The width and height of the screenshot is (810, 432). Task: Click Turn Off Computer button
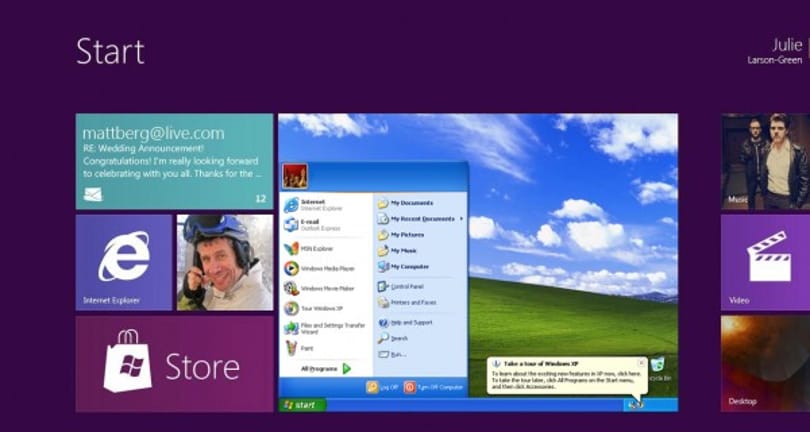coord(433,387)
